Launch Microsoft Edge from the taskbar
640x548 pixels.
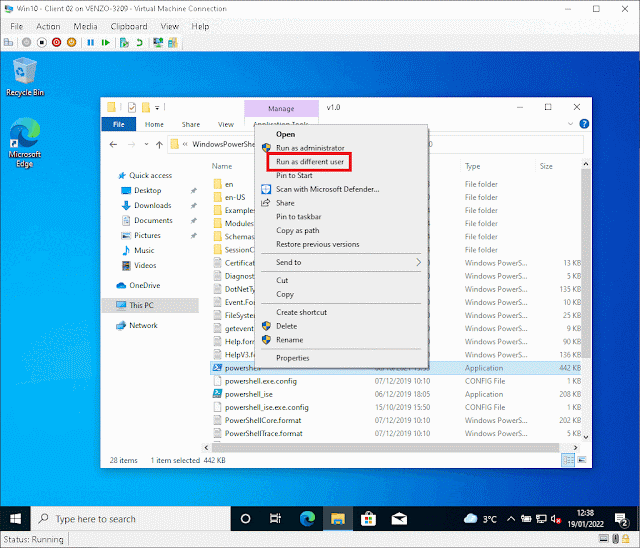(x=307, y=519)
